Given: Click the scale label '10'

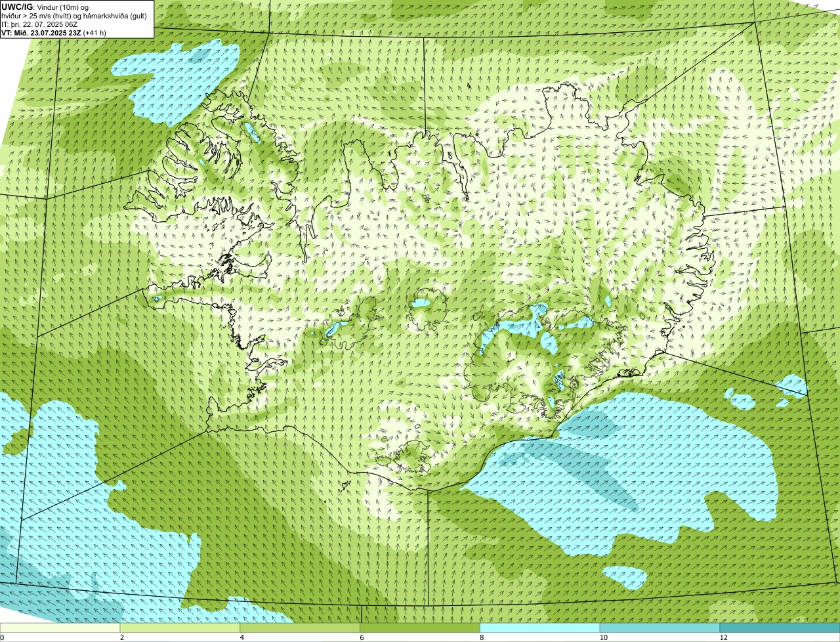Looking at the screenshot, I should (x=603, y=637).
